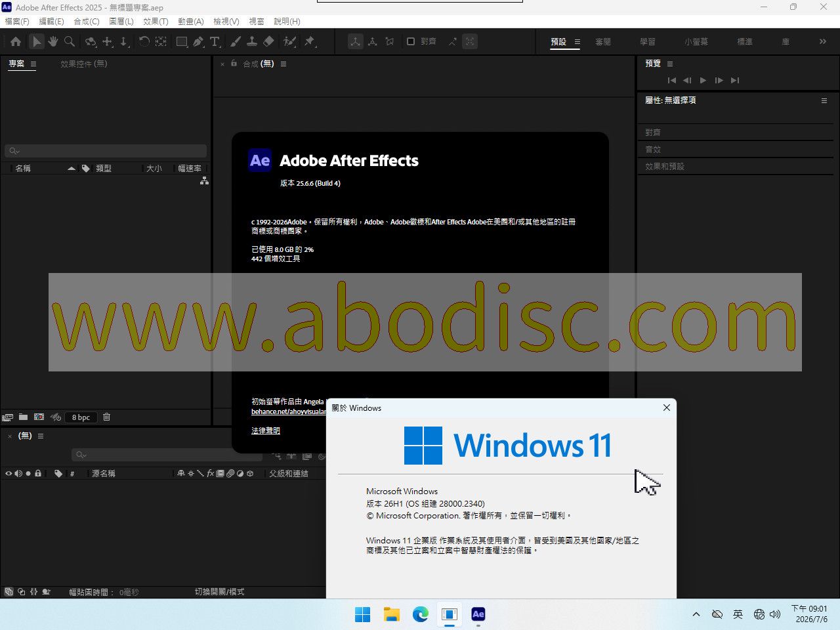Open the timeline (無) panel menu

coord(41,436)
